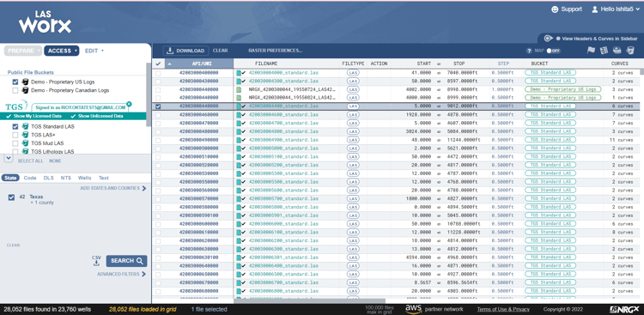Viewport: 644px width, 315px height.
Task: Click the grid horizontal scrollbar
Action: click(x=310, y=301)
